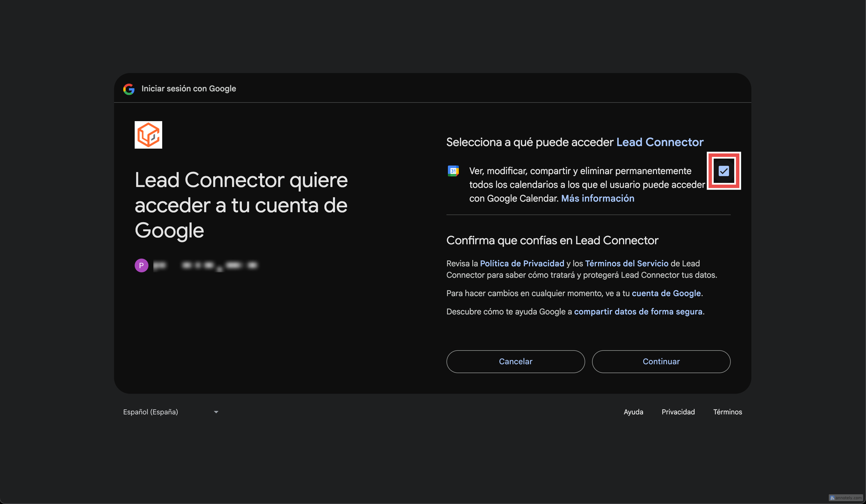The image size is (866, 504).
Task: Follow the cuenta de Google link
Action: pyautogui.click(x=666, y=293)
